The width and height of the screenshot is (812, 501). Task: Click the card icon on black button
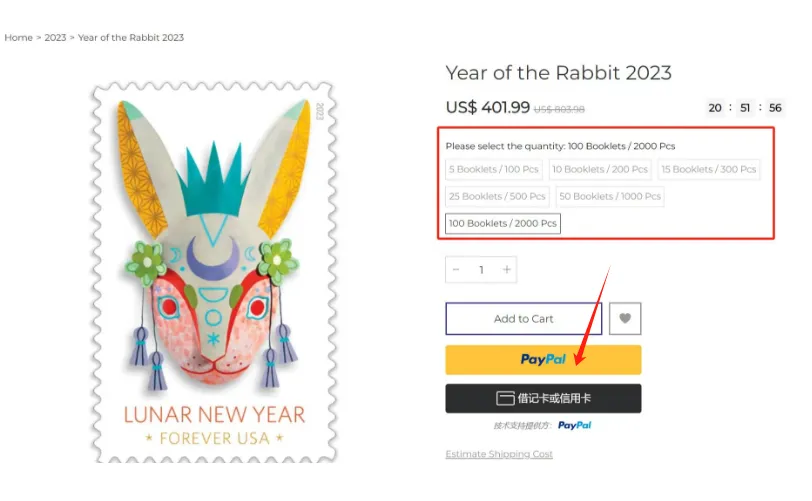[x=505, y=398]
